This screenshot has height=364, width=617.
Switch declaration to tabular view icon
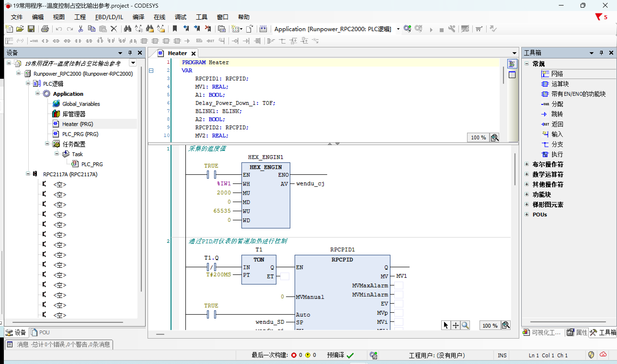512,75
